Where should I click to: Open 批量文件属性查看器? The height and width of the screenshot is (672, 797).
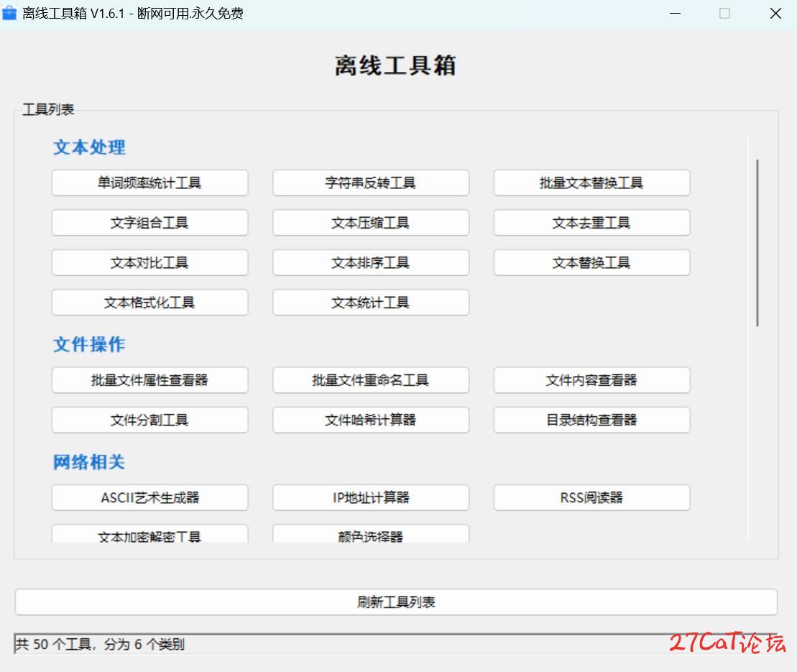click(149, 380)
